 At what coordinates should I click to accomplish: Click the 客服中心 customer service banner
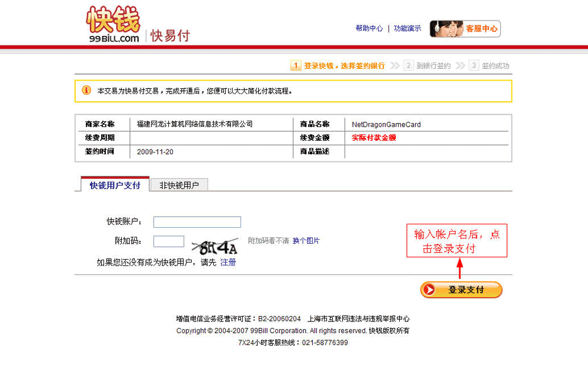coord(465,29)
